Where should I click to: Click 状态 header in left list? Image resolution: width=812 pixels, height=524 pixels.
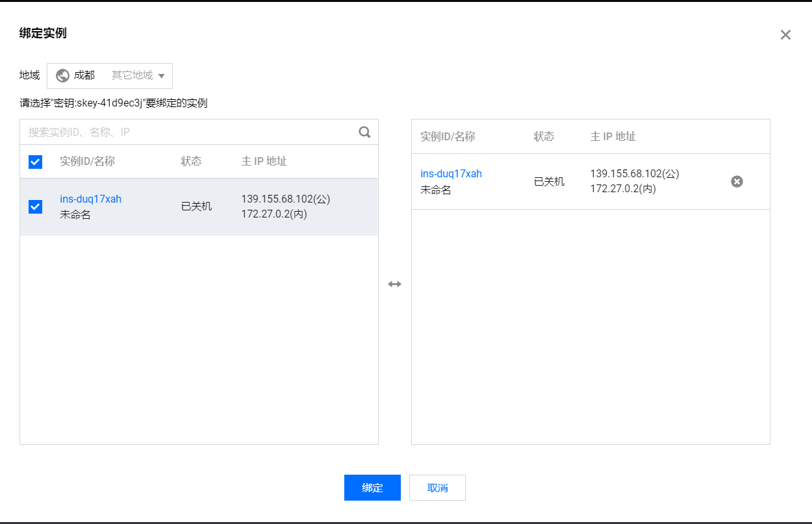tap(191, 161)
